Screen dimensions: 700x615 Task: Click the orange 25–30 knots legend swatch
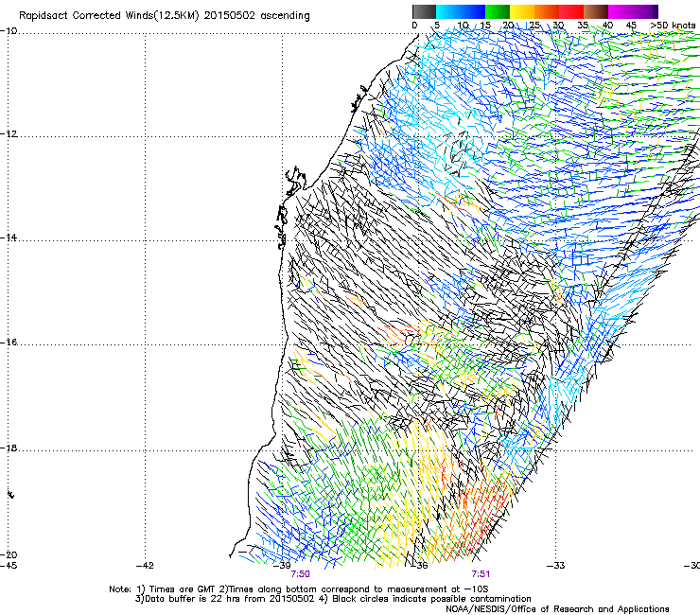547,11
